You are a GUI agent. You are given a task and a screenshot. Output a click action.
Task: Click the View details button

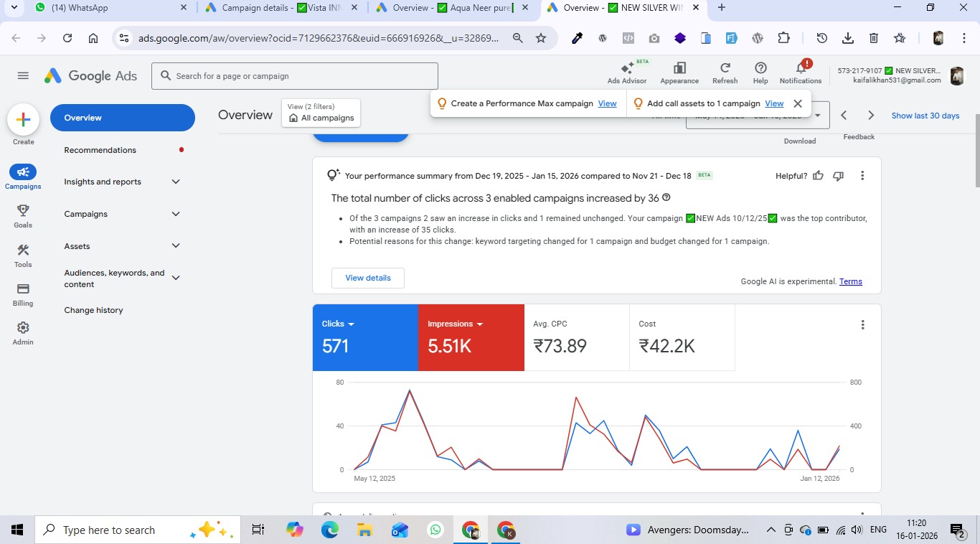[368, 278]
